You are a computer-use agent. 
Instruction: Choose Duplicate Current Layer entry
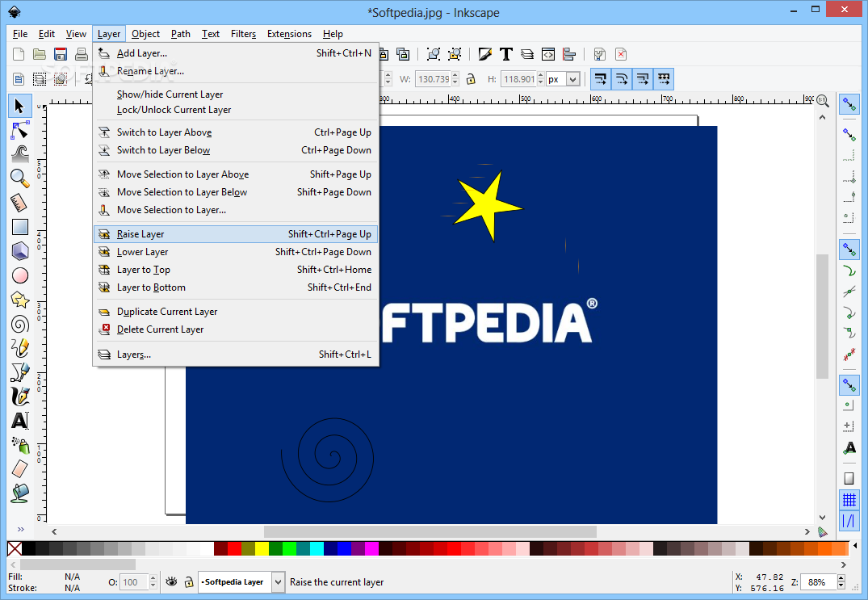[x=236, y=312]
